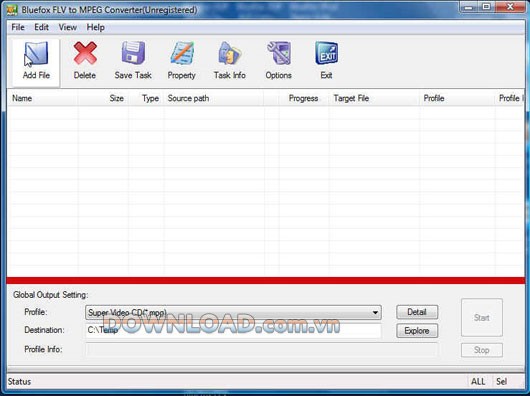Click the Destination path input field
The image size is (530, 396).
[233, 330]
